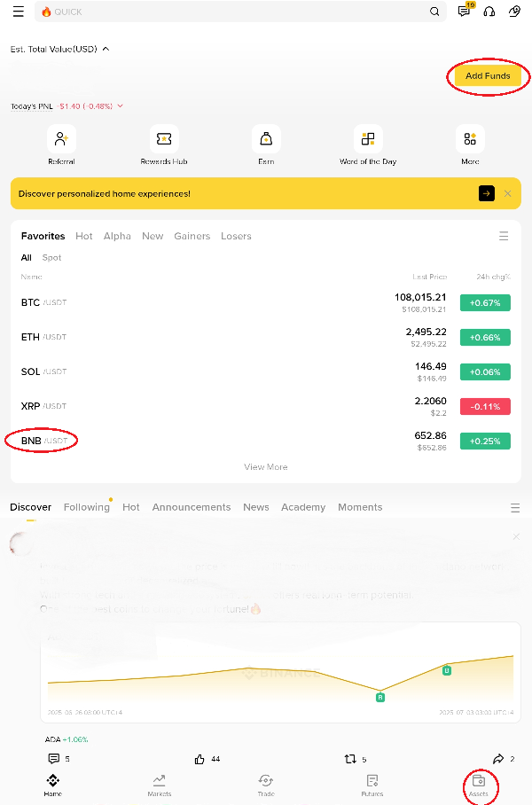Select the Favorites tab
Image resolution: width=532 pixels, height=805 pixels.
43,236
